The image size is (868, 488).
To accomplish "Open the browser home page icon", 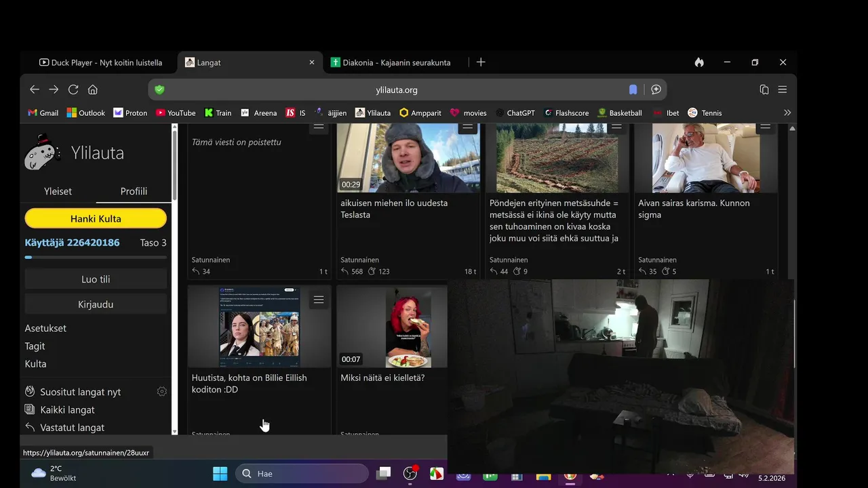I will tap(93, 89).
